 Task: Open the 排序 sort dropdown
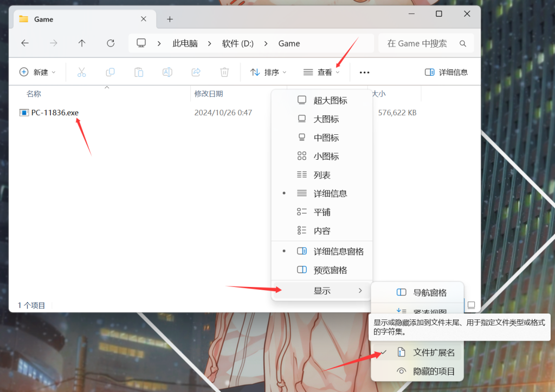(268, 72)
